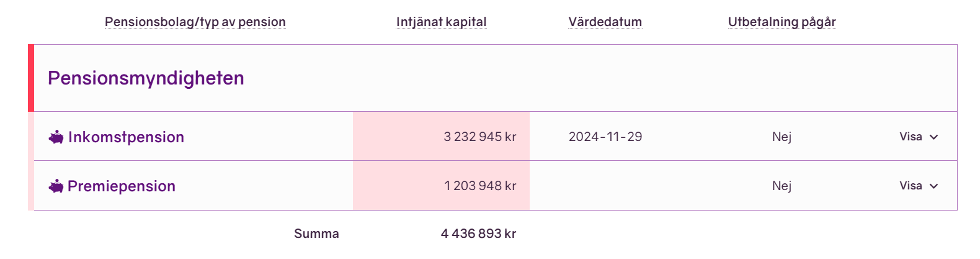Click the Premiepension amount 1 203 948 kr
The width and height of the screenshot is (980, 259).
[480, 186]
